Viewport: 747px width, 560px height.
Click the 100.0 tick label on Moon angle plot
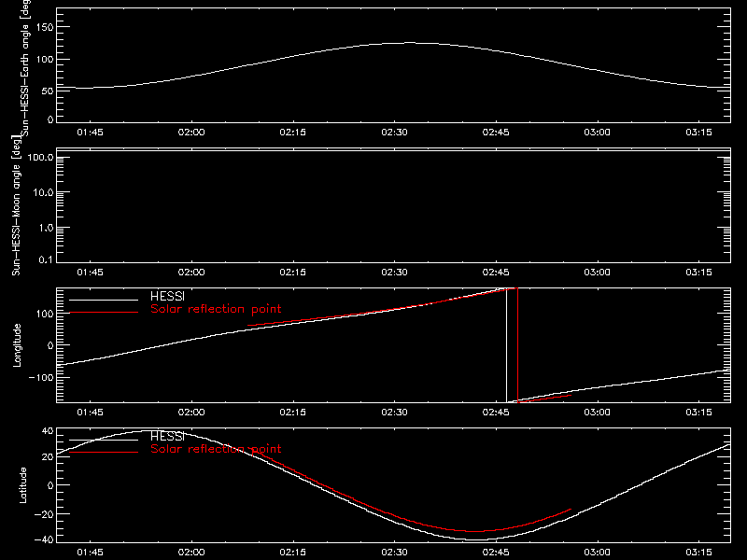[40, 158]
